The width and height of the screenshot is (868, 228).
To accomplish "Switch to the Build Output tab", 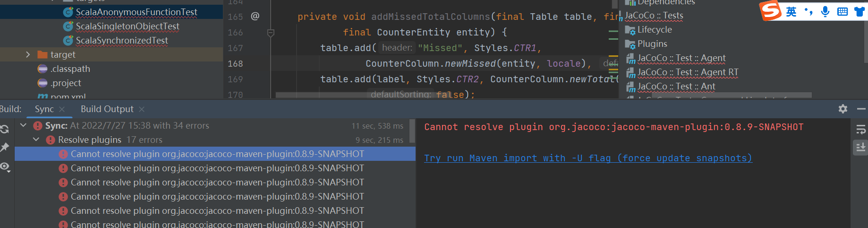I will 107,109.
